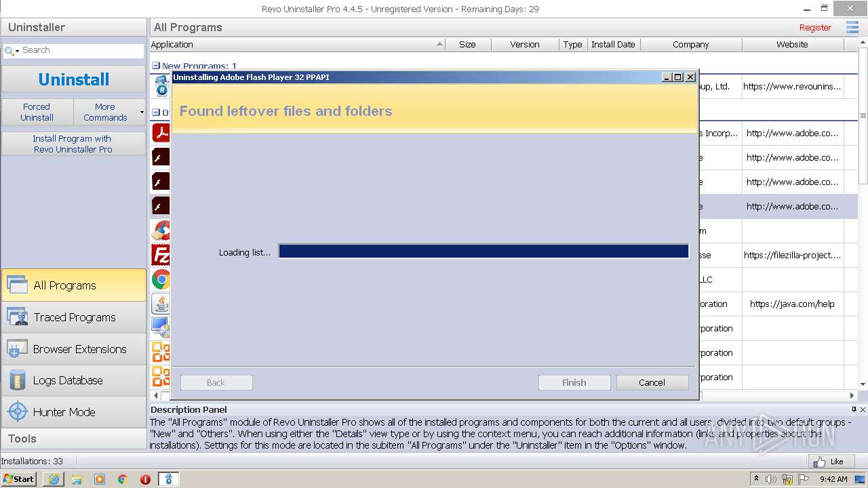Click the Forced Uninstall button
The height and width of the screenshot is (488, 868).
(37, 112)
